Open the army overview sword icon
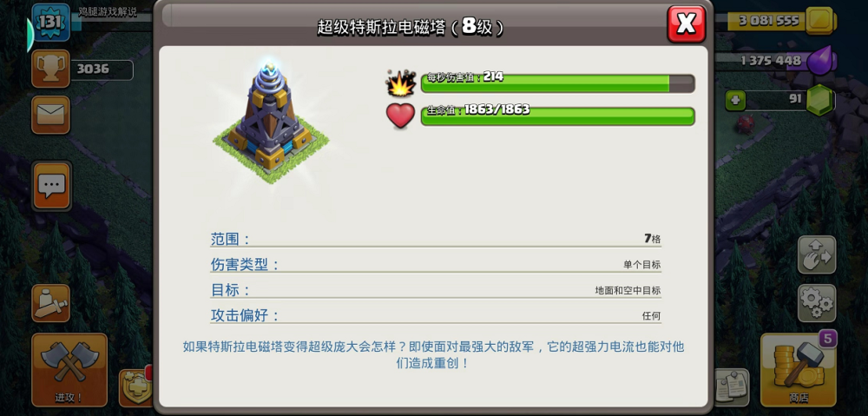 click(x=50, y=303)
